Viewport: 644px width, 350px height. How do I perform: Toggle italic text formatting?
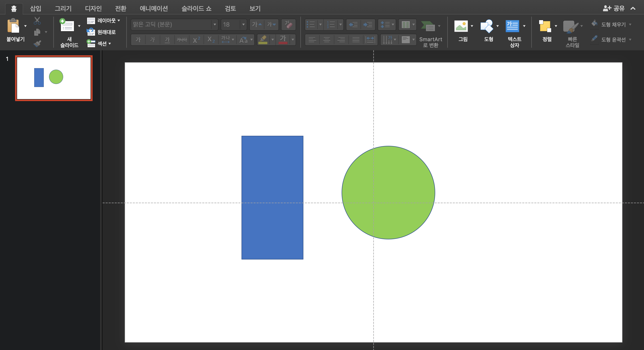pyautogui.click(x=152, y=40)
